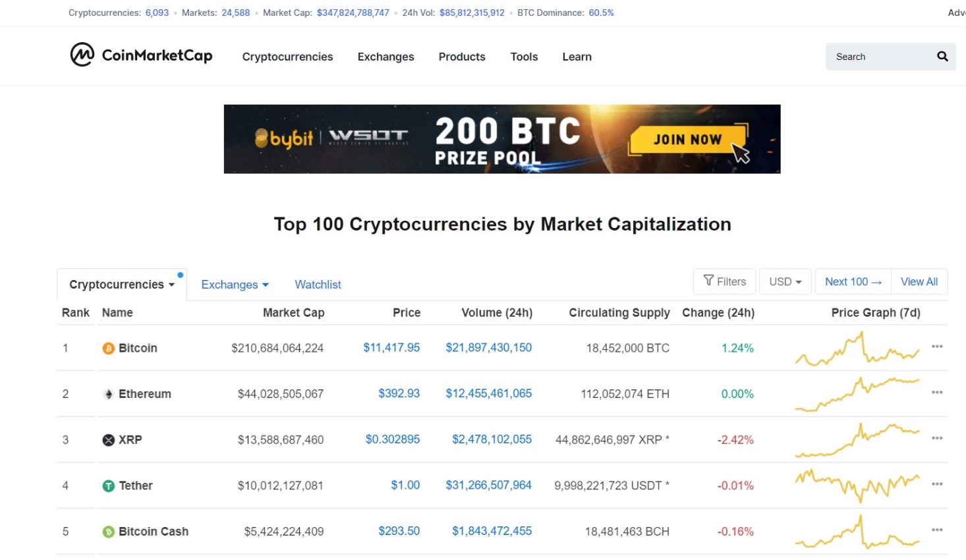966x560 pixels.
Task: Open the Filters panel
Action: pos(725,281)
